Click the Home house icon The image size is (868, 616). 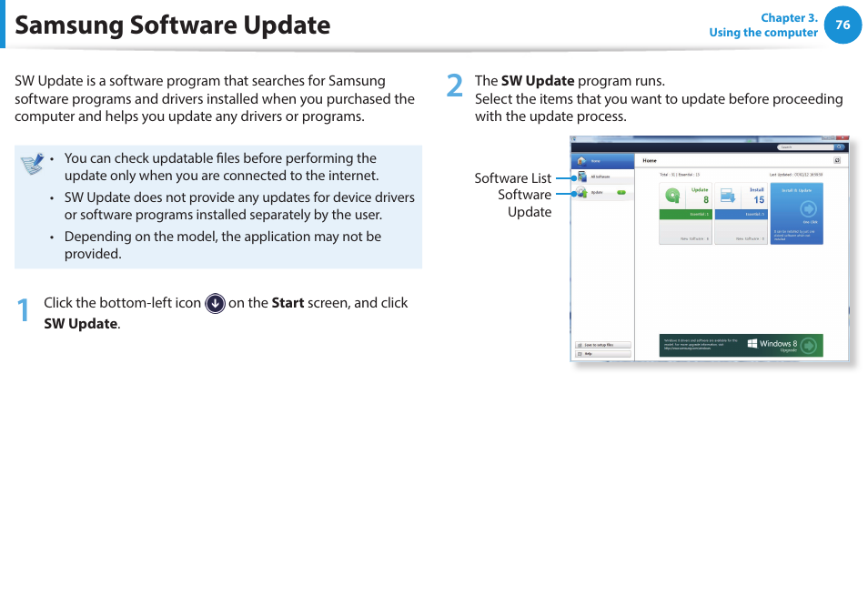pyautogui.click(x=581, y=160)
